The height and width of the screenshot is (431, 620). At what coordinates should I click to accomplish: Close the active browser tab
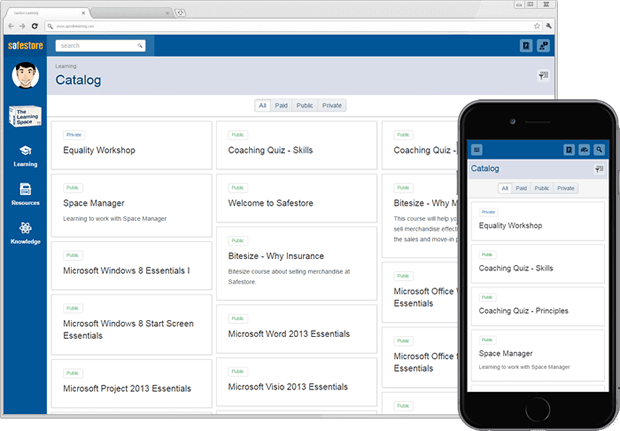(x=83, y=13)
